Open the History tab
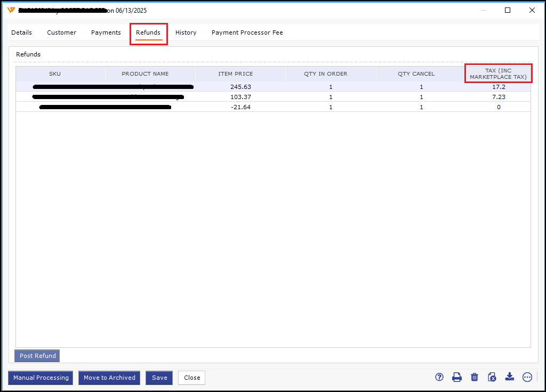This screenshot has width=546, height=392. [x=186, y=32]
